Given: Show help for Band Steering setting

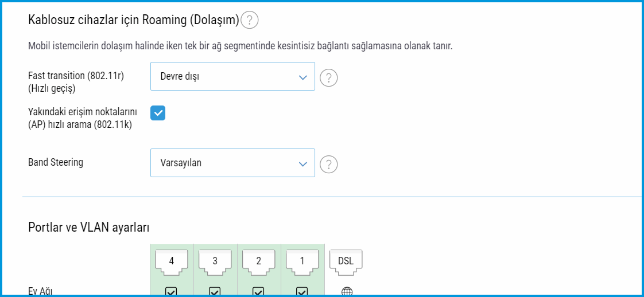Looking at the screenshot, I should coord(328,165).
